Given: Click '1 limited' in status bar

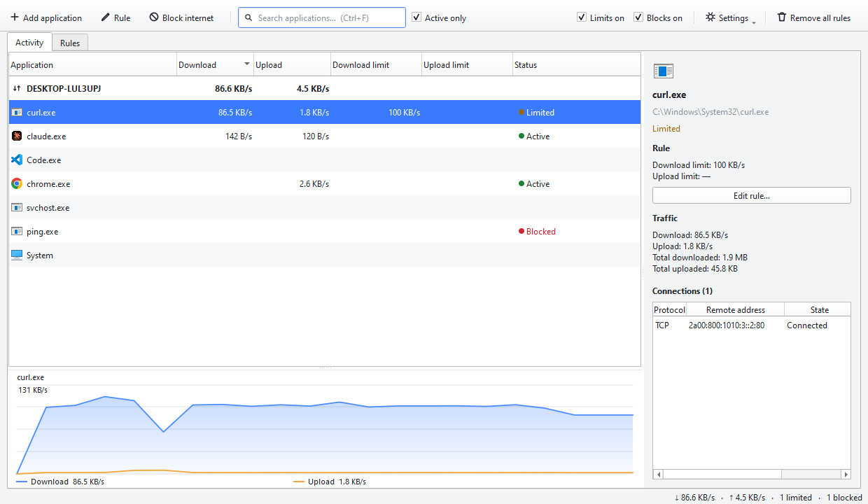Looking at the screenshot, I should [x=796, y=498].
